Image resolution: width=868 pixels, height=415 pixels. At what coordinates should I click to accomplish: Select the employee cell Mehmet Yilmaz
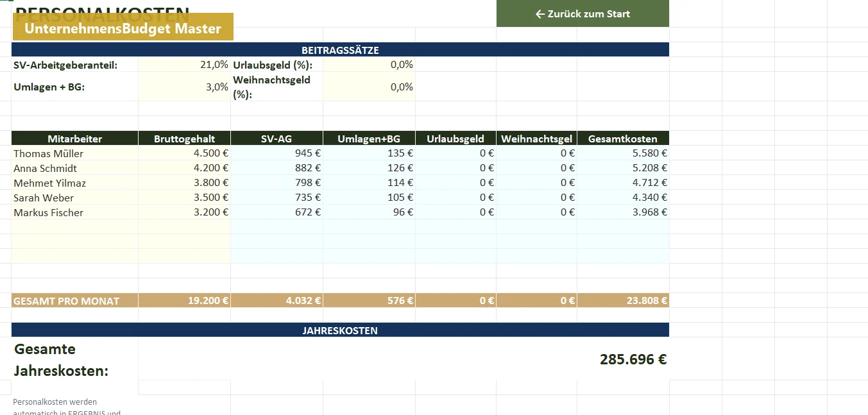75,183
